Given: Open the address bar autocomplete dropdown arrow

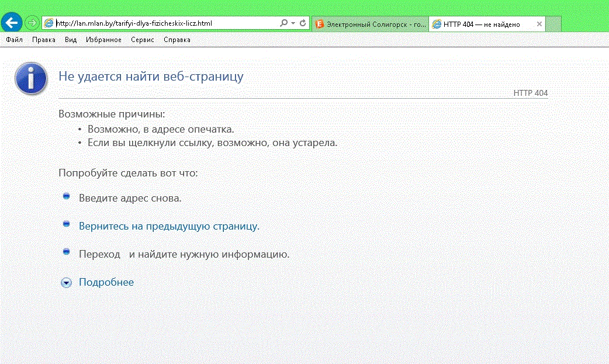Looking at the screenshot, I should [x=292, y=23].
